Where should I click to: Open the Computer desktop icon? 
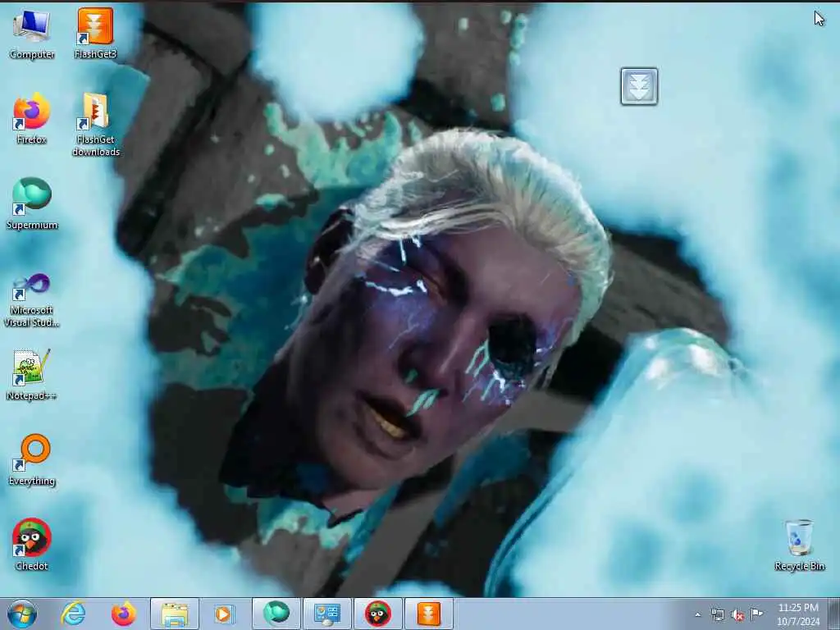click(x=32, y=34)
